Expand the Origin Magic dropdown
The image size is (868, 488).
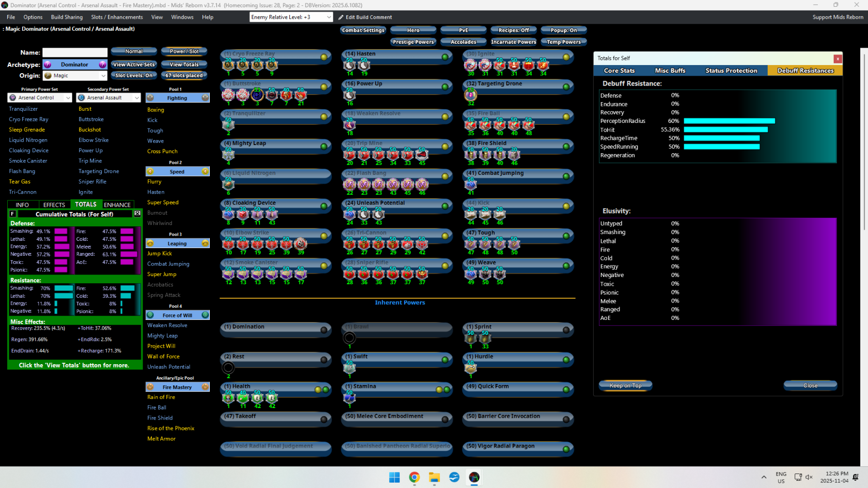pos(103,76)
